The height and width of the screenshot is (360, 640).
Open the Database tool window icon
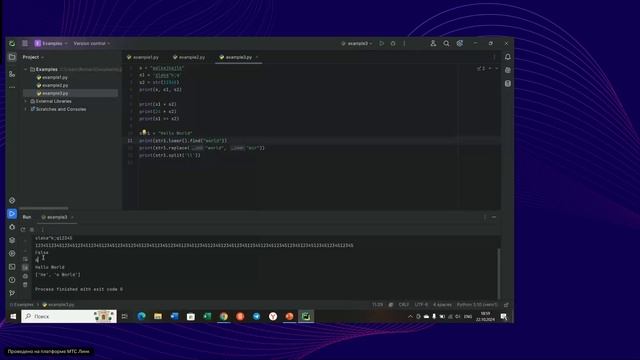point(508,84)
